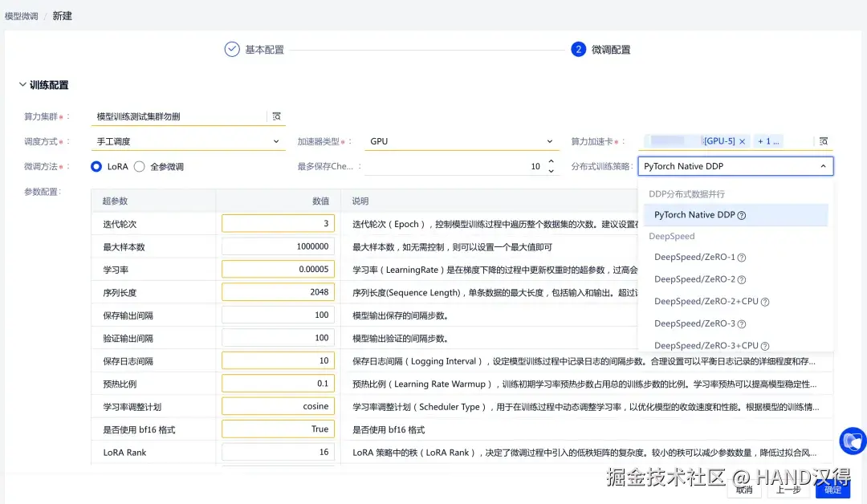Open the compute cluster lookup icon
867x504 pixels.
(x=276, y=116)
